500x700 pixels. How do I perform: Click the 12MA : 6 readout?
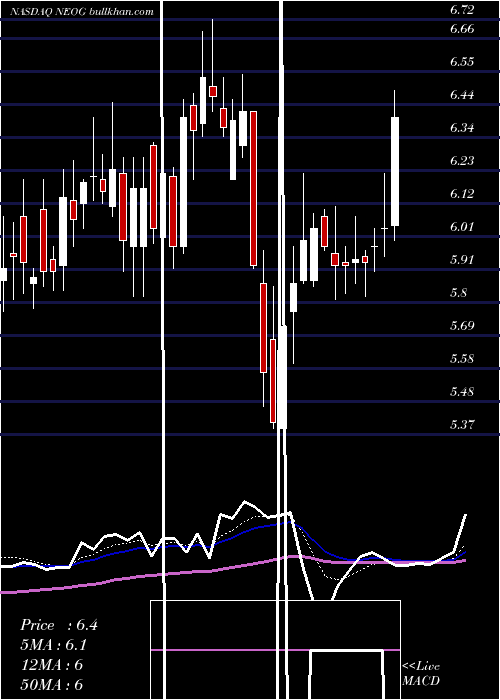52,665
